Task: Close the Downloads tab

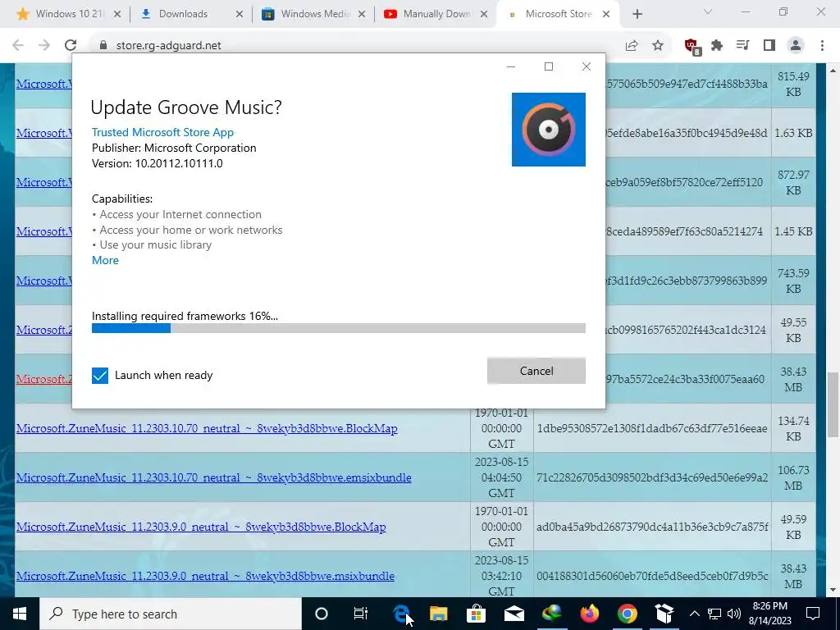Action: [x=240, y=15]
